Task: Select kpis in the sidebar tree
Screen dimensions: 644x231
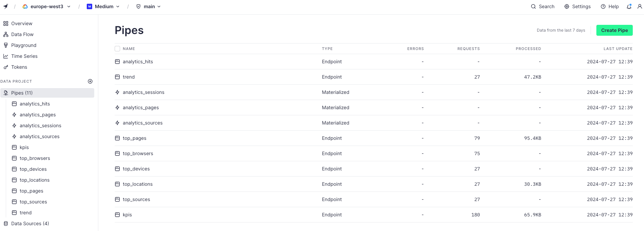Action: click(24, 147)
